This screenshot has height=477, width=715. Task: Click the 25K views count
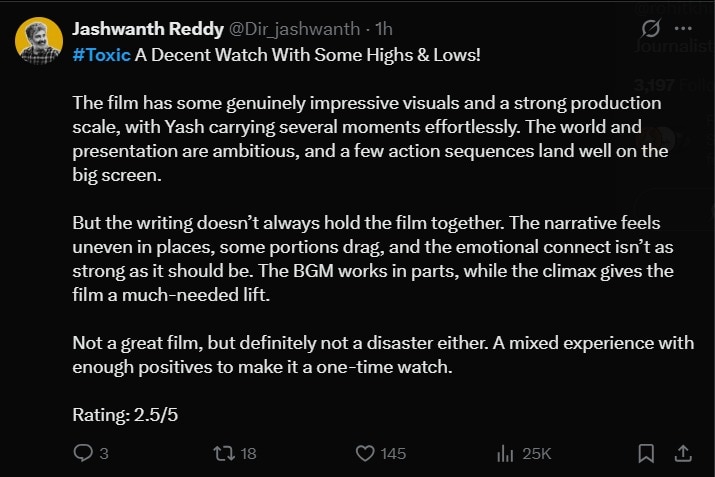coord(537,454)
